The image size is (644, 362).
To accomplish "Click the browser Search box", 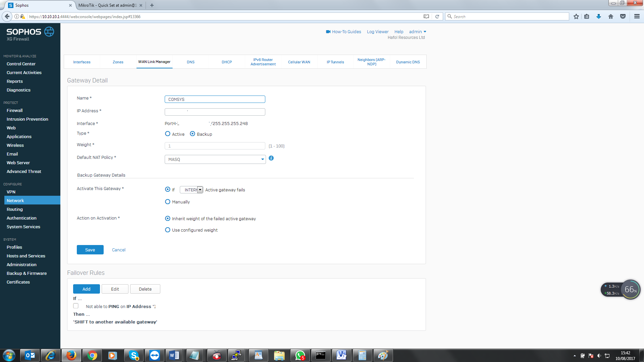I will point(507,16).
